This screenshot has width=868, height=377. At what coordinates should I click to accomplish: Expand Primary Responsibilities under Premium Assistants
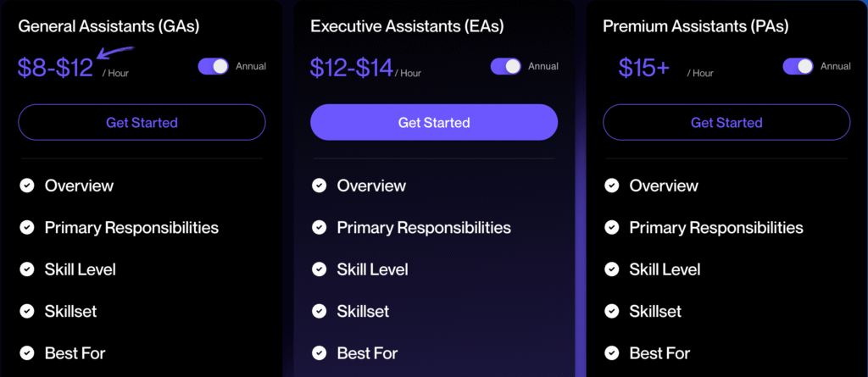[x=716, y=227]
